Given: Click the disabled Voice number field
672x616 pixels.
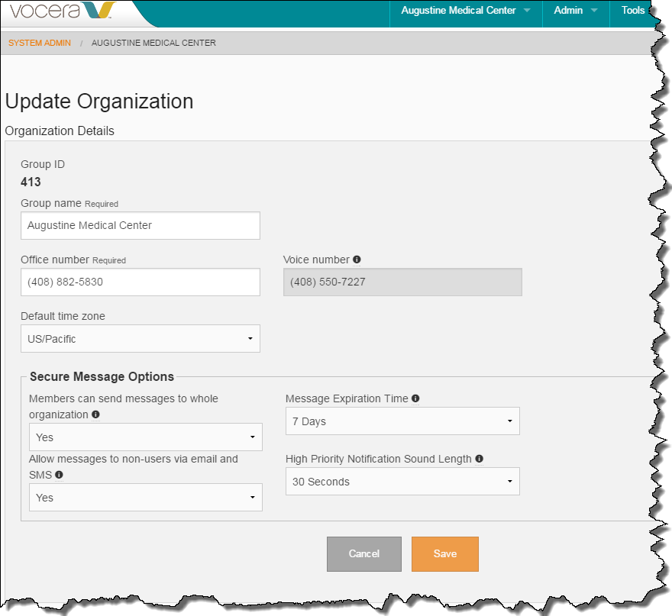Looking at the screenshot, I should [x=402, y=282].
